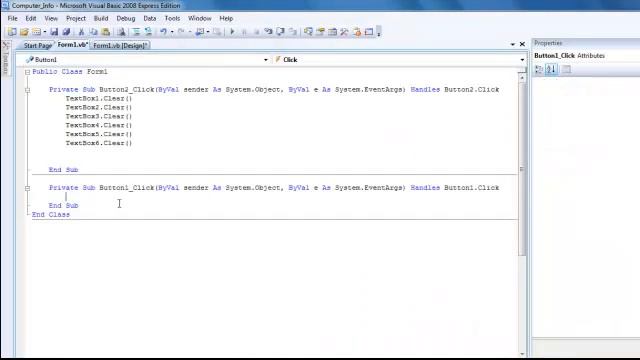
Task: Toggle Alphabetical sort in Properties panel
Action: (551, 69)
